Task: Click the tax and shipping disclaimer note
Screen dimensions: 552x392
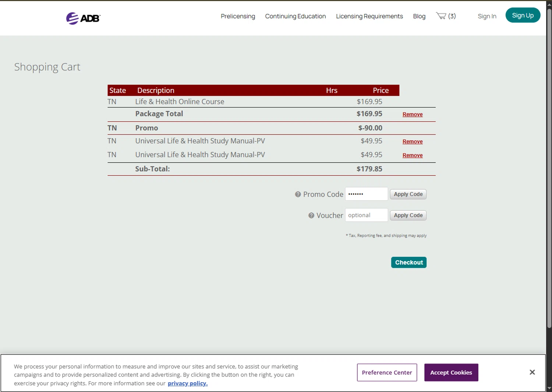Action: [386, 236]
